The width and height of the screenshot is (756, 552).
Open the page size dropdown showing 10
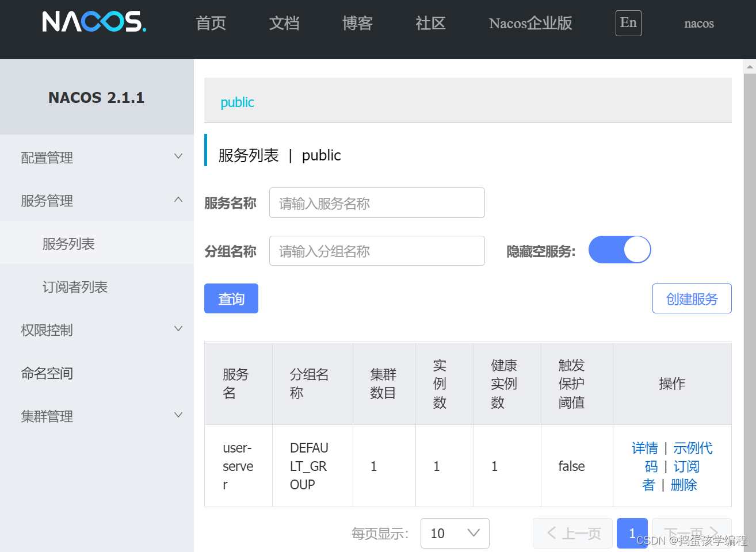455,533
